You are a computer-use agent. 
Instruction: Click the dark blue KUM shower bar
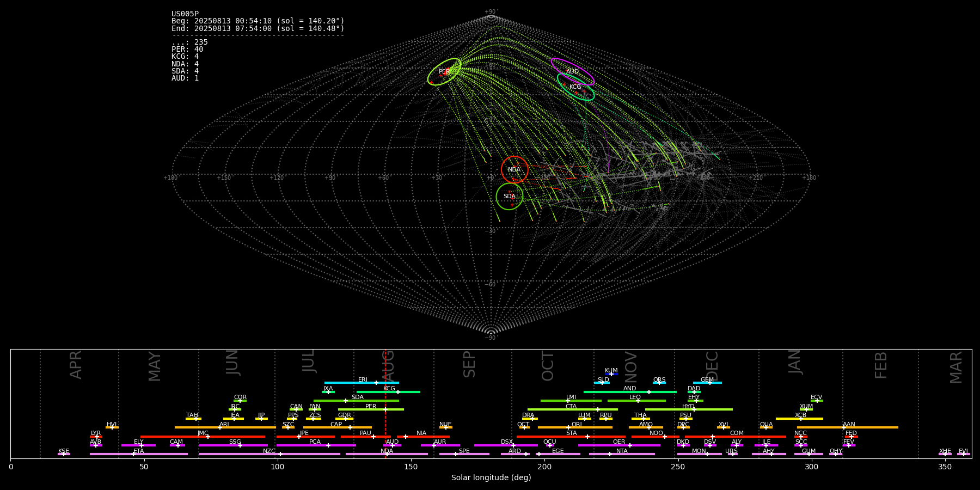point(611,374)
